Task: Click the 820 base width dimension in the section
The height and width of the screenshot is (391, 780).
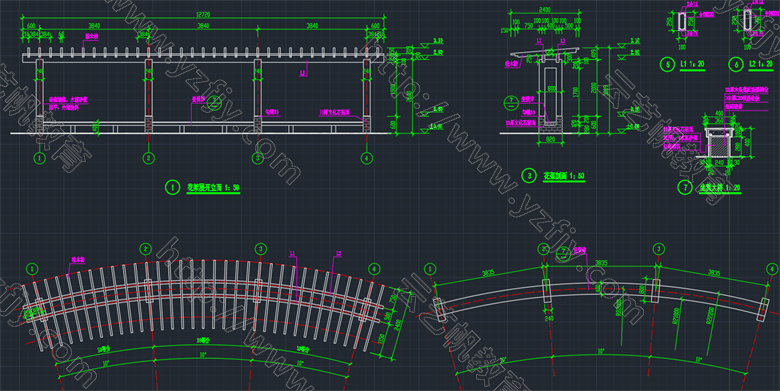Action: tap(550, 139)
